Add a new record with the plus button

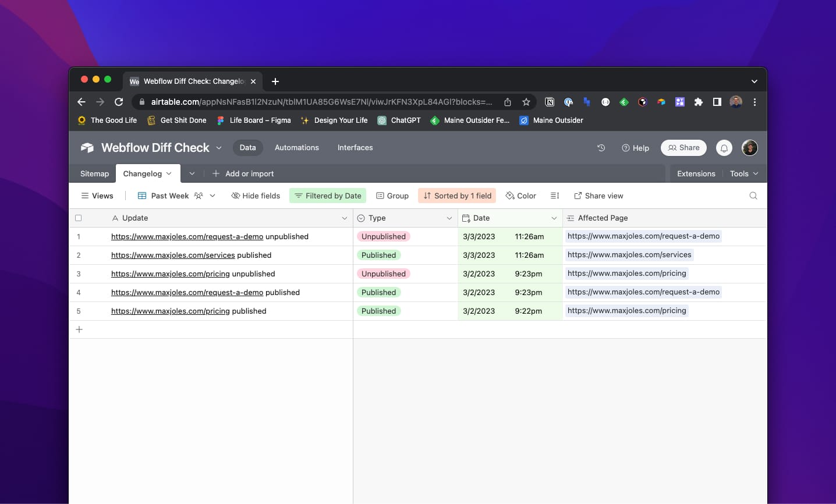[79, 329]
